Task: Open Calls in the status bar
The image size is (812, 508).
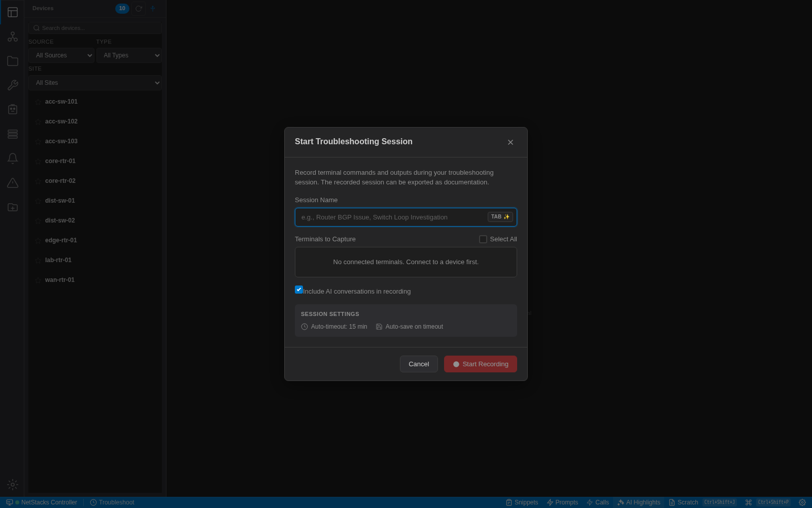Action: pyautogui.click(x=598, y=502)
